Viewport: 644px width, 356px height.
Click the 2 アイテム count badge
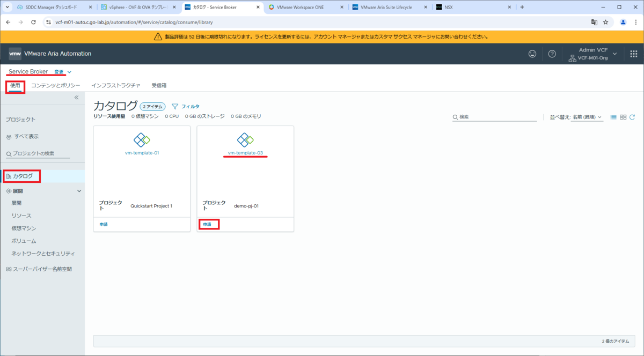[x=153, y=107]
